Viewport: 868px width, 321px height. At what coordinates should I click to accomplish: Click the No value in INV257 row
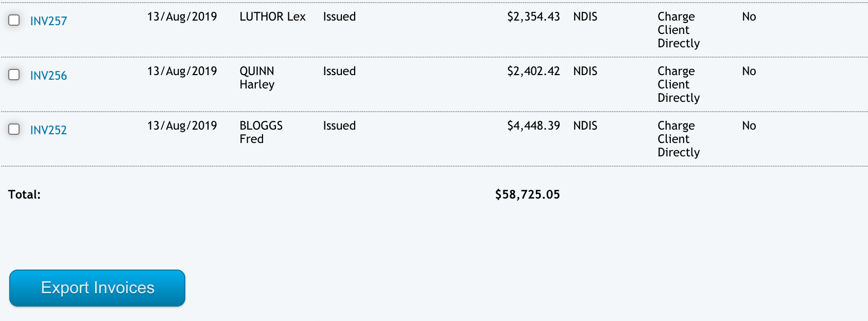point(749,16)
